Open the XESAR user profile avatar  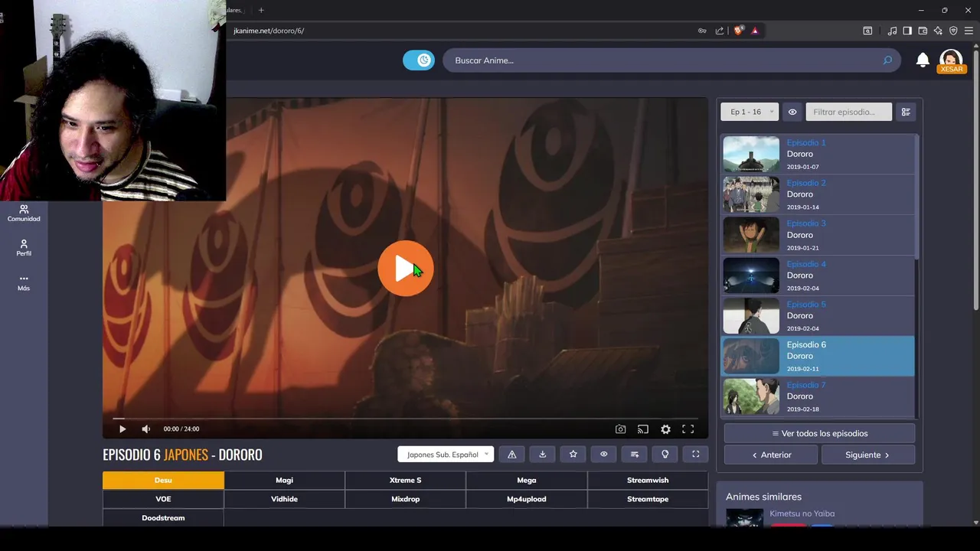click(x=951, y=60)
